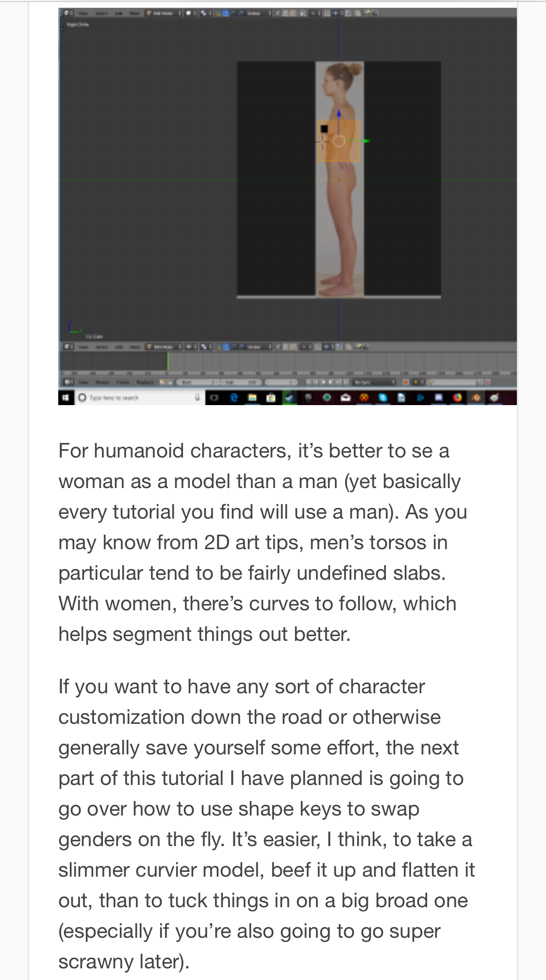This screenshot has width=546, height=980.
Task: Click the blue Z-axis manipulator arrow
Action: [339, 114]
